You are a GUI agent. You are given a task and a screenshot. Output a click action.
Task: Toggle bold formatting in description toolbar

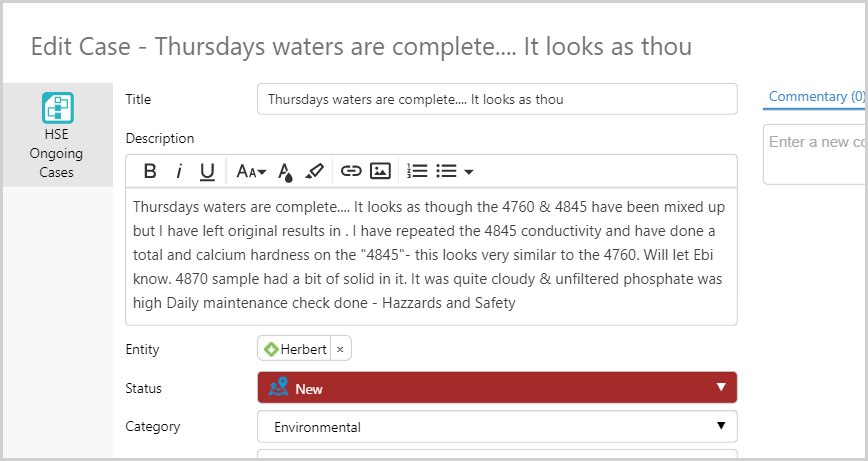[x=150, y=171]
